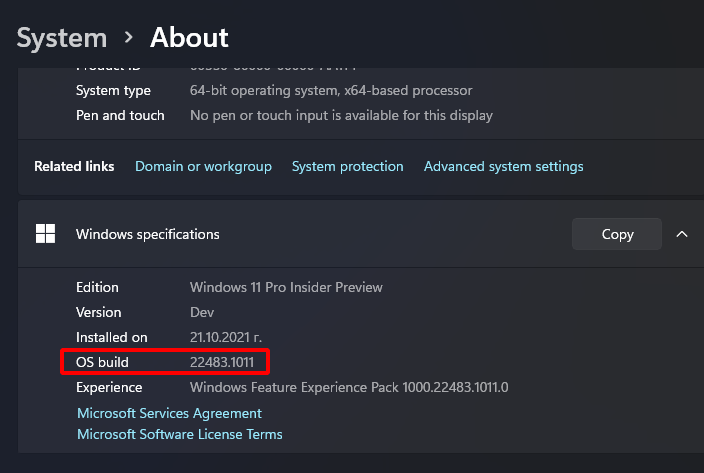The image size is (704, 473).
Task: Open the System protection link
Action: click(348, 166)
